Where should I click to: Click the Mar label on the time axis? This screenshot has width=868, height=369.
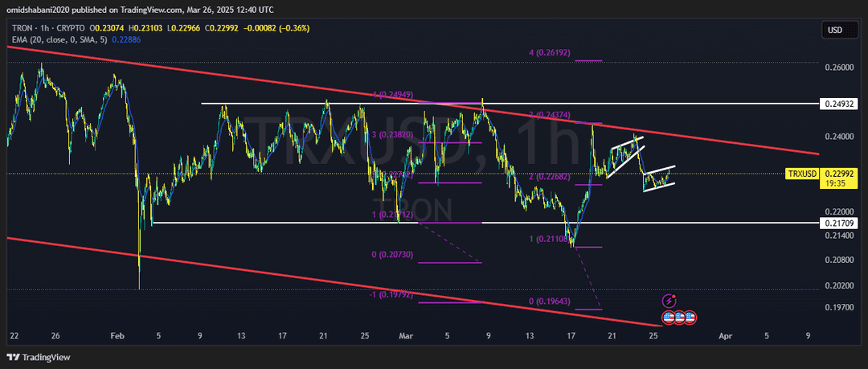click(407, 336)
